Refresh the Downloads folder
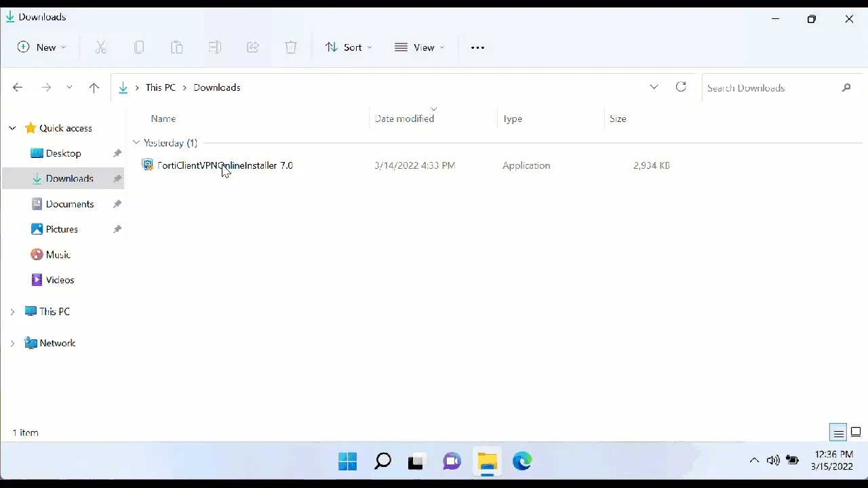868x488 pixels. (x=682, y=87)
